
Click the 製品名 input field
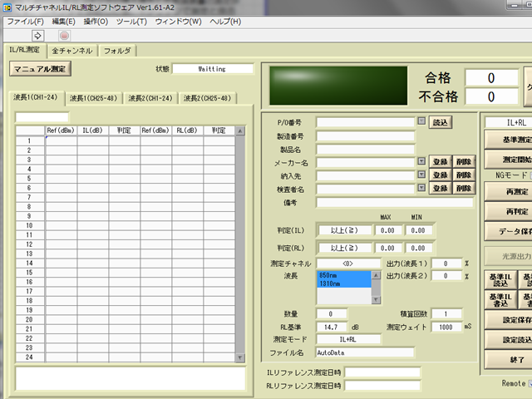tap(366, 150)
